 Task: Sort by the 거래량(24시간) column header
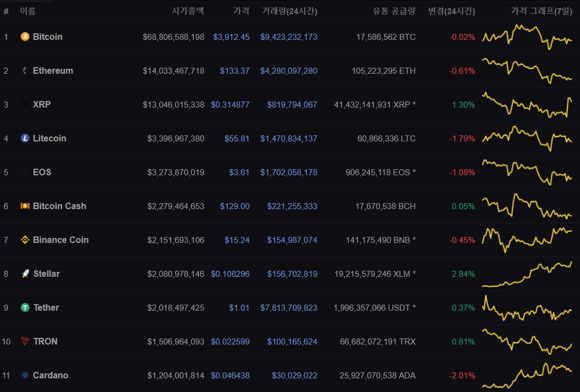pos(289,11)
